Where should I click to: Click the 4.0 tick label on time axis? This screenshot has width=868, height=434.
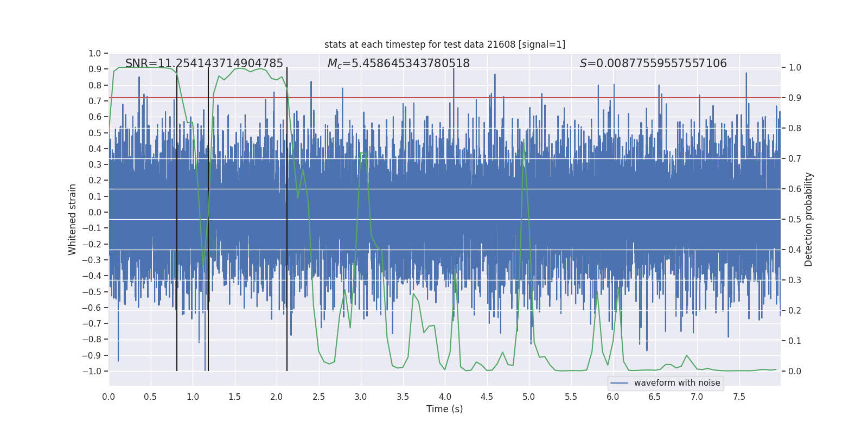pos(445,397)
